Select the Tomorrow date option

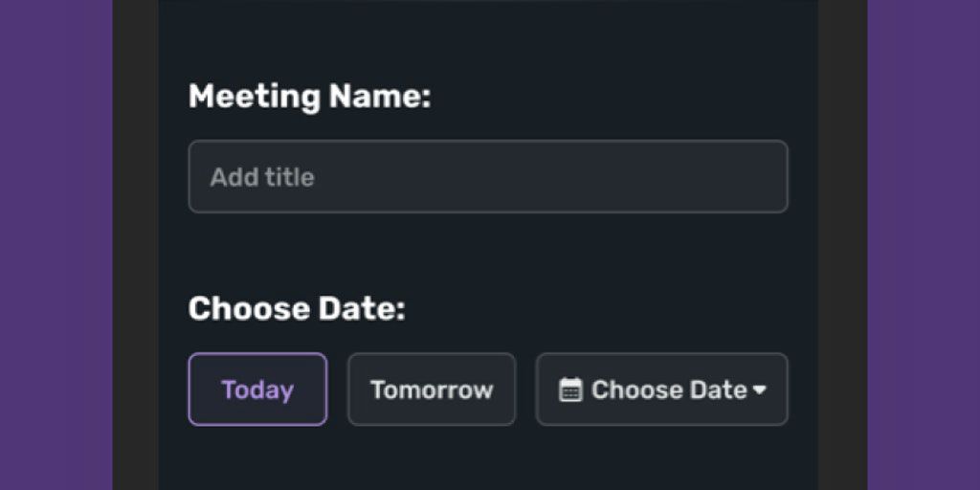tap(432, 390)
